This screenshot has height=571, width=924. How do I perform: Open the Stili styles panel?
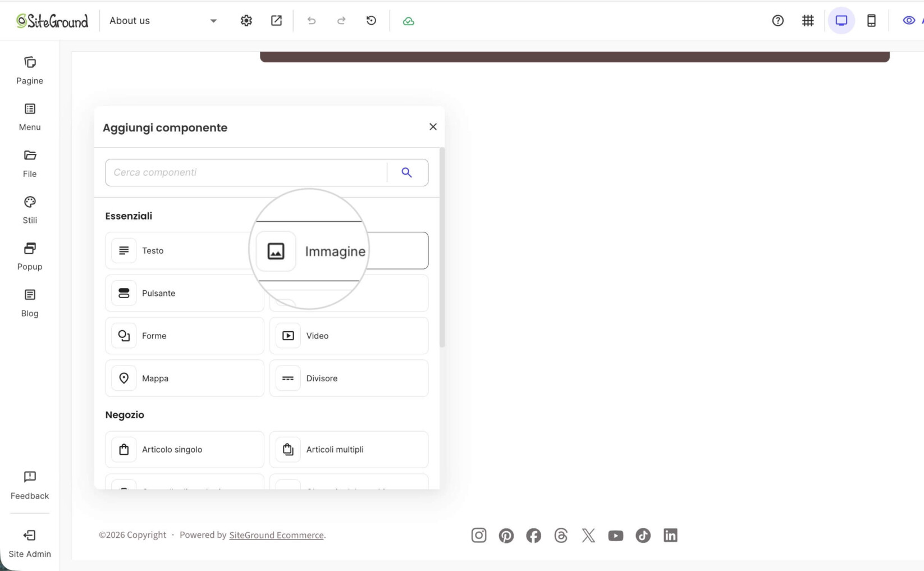point(30,210)
